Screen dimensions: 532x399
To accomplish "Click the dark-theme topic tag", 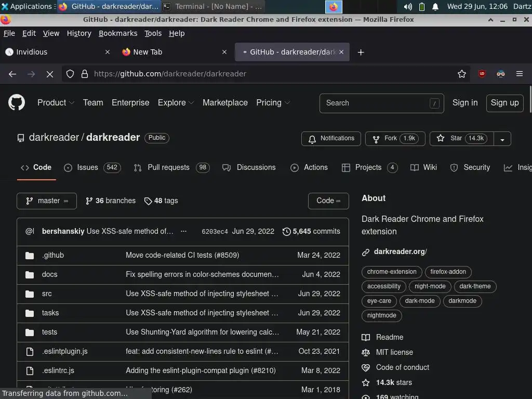I will point(475,286).
